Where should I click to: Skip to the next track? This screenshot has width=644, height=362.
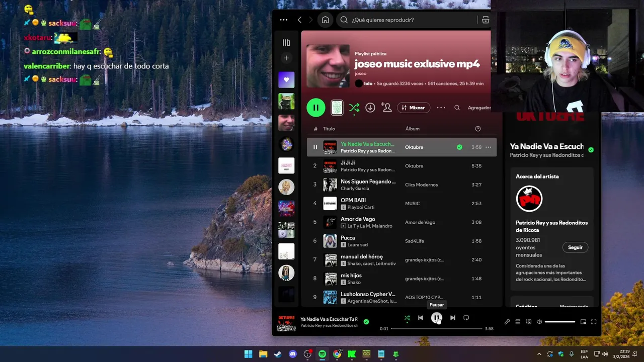coord(452,318)
